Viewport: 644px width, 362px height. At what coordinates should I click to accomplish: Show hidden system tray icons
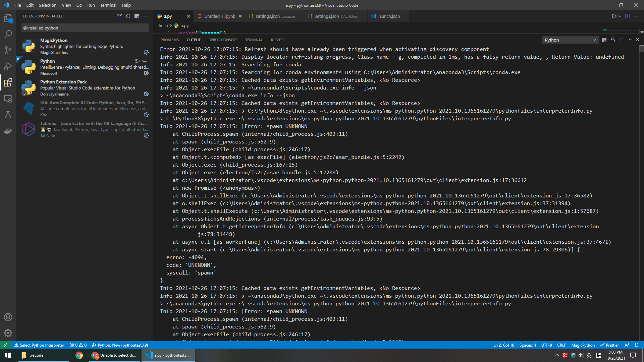tap(557, 355)
